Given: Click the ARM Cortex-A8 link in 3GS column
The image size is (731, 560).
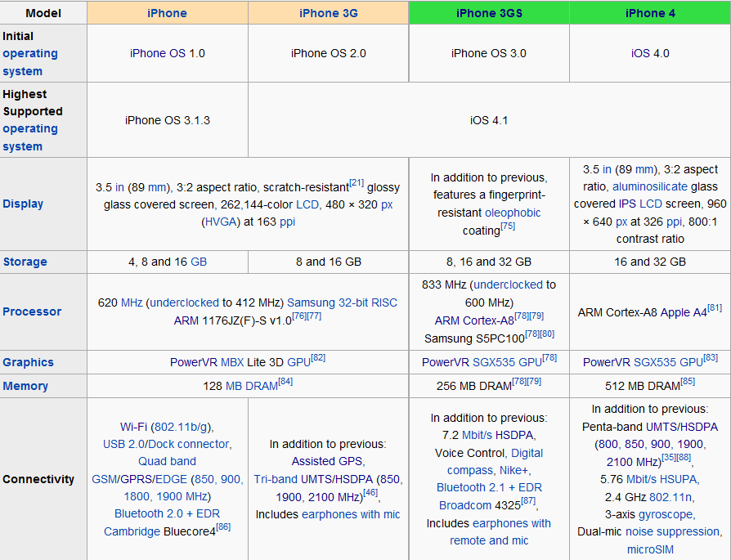Looking at the screenshot, I should pyautogui.click(x=474, y=320).
